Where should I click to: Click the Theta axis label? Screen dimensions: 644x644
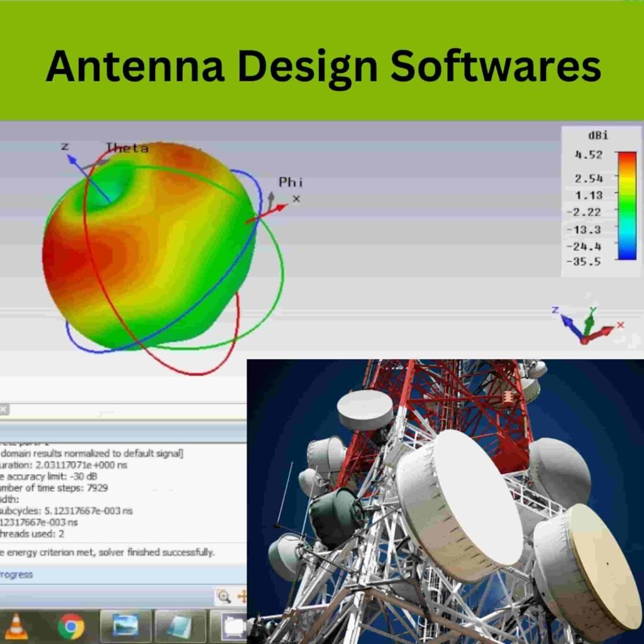(x=127, y=148)
